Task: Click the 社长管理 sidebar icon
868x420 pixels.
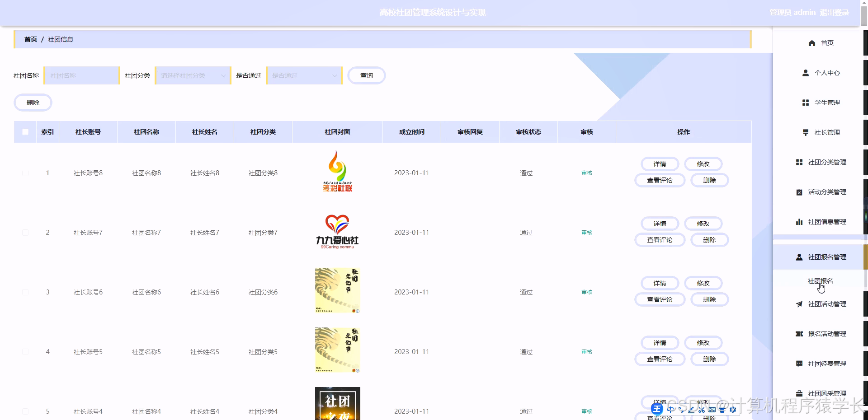Action: pos(806,132)
